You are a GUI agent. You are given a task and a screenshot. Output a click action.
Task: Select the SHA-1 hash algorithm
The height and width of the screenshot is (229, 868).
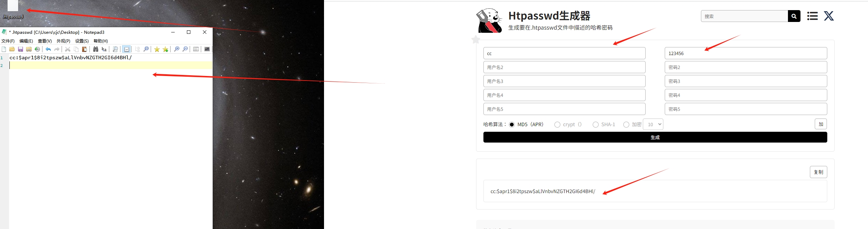[x=595, y=124]
